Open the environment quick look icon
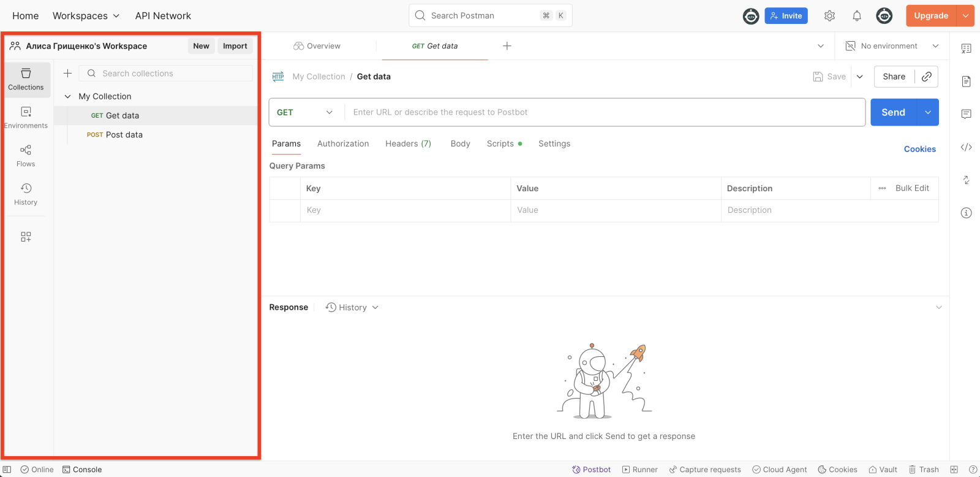 click(x=966, y=49)
